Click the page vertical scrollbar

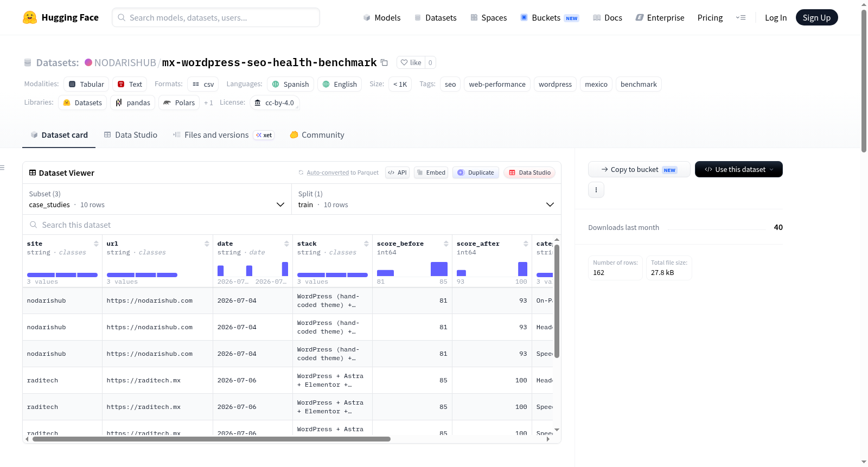(x=864, y=81)
